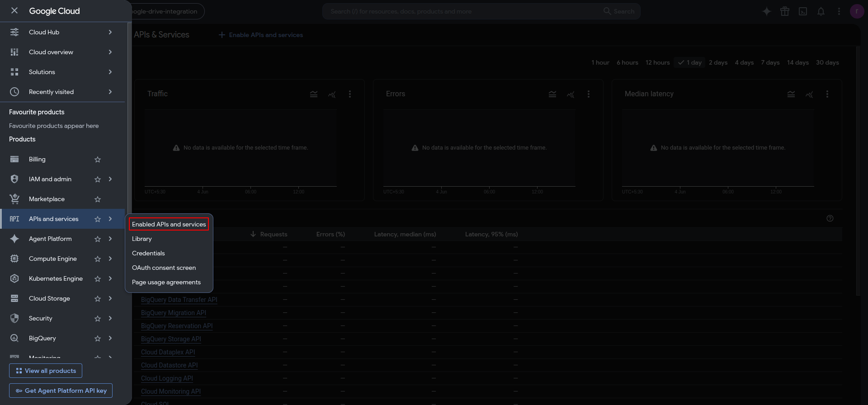Expand IAM and admin submenu chevron

click(x=110, y=179)
